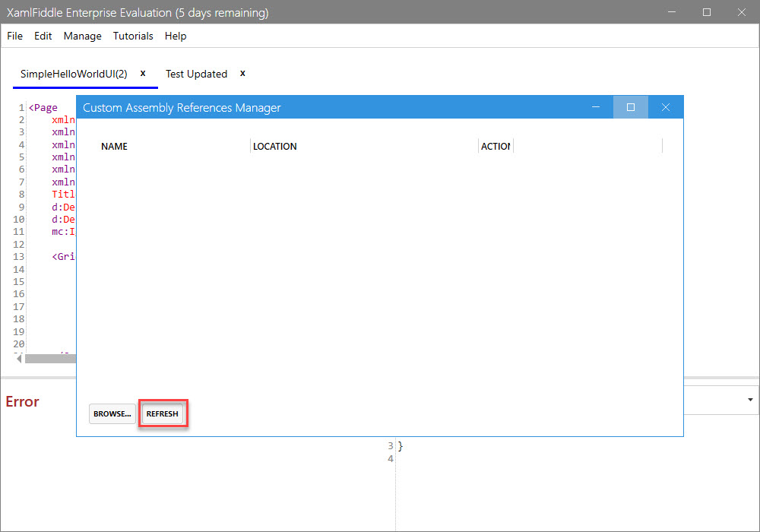This screenshot has width=760, height=532.
Task: Click the Refresh button
Action: tap(163, 413)
